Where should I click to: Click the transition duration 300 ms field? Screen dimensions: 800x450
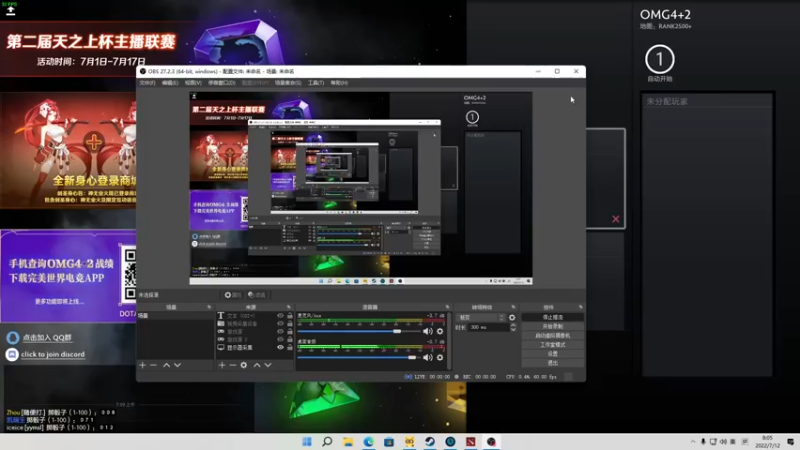click(487, 328)
